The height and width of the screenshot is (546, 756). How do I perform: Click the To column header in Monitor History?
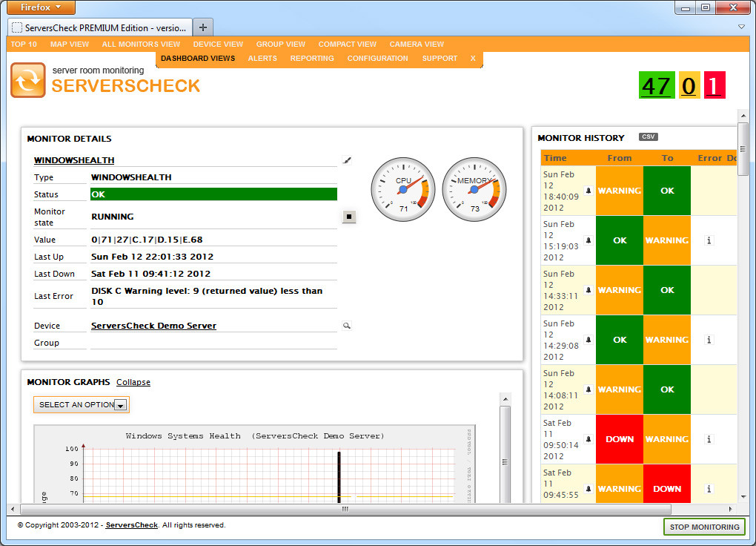[667, 158]
